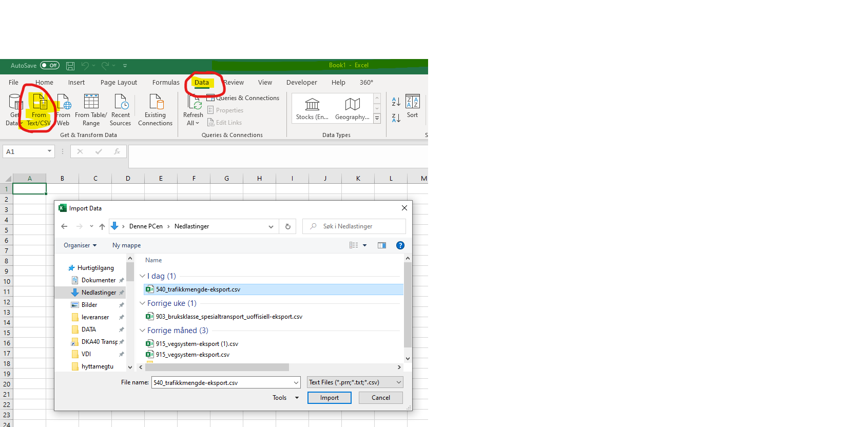Image resolution: width=868 pixels, height=427 pixels.
Task: Expand the Data Types gallery
Action: point(377,118)
